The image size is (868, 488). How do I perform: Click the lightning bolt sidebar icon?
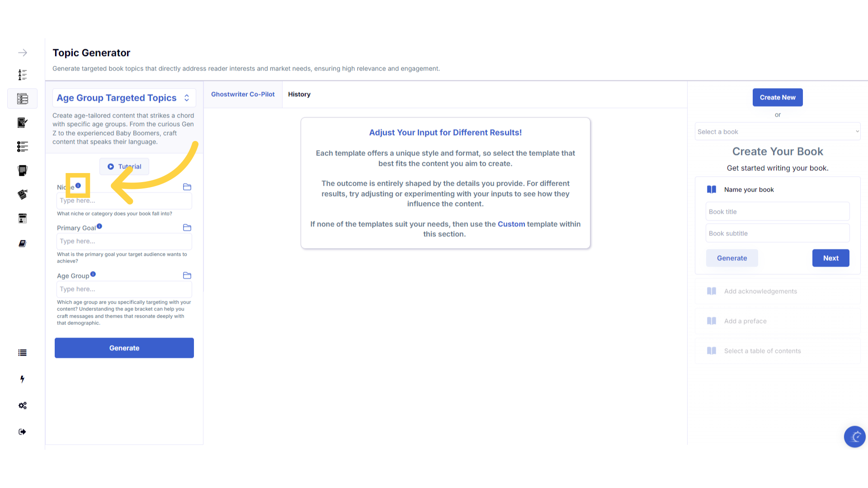(x=22, y=379)
